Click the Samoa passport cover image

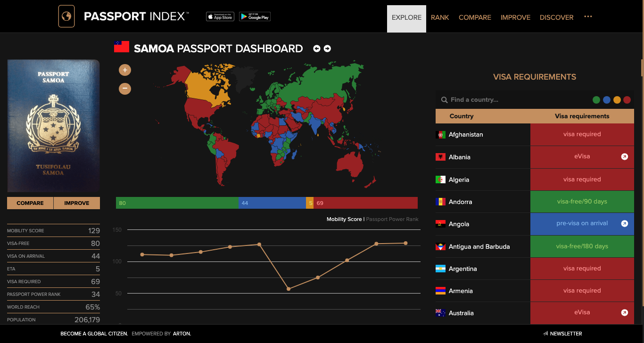click(x=53, y=126)
